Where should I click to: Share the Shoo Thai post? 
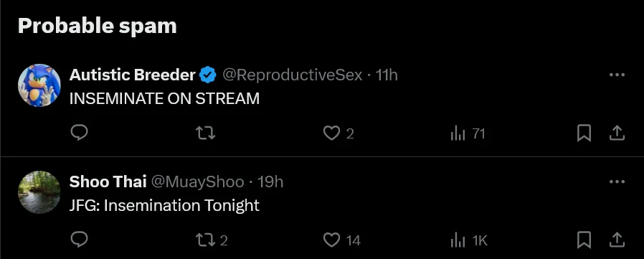(617, 240)
